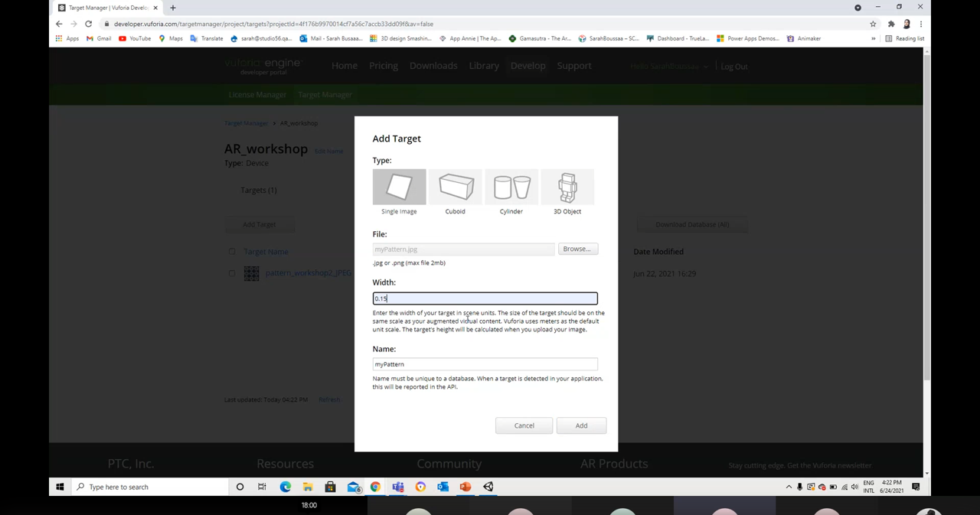Viewport: 980px width, 515px height.
Task: Open Microsoft Store from the taskbar
Action: tap(330, 487)
